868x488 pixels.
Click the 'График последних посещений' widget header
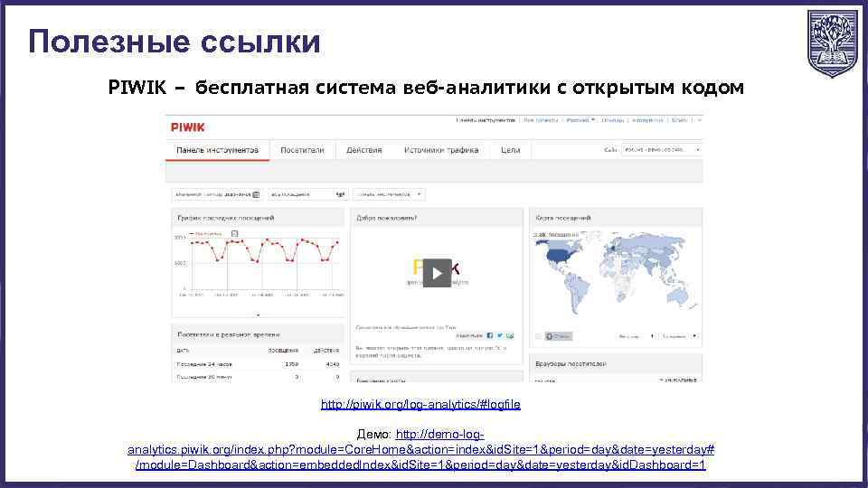click(258, 218)
